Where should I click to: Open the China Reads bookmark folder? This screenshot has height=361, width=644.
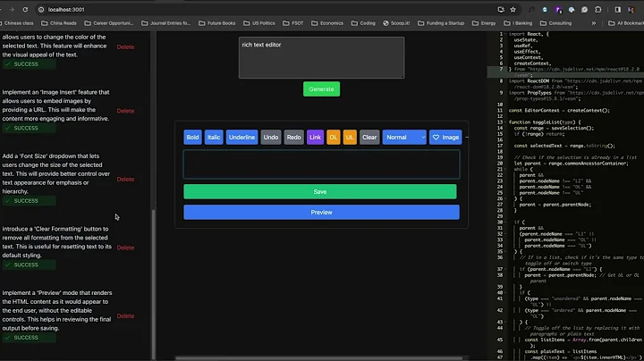[59, 23]
